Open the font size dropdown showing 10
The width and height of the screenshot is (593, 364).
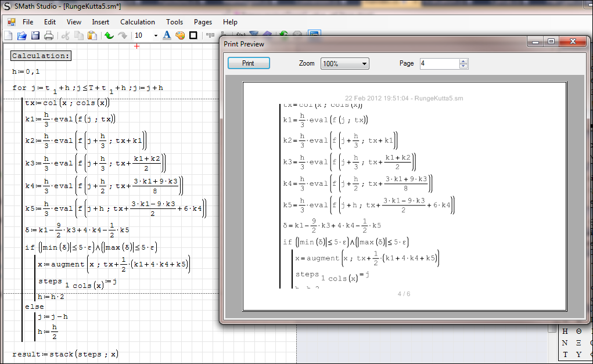(x=155, y=36)
